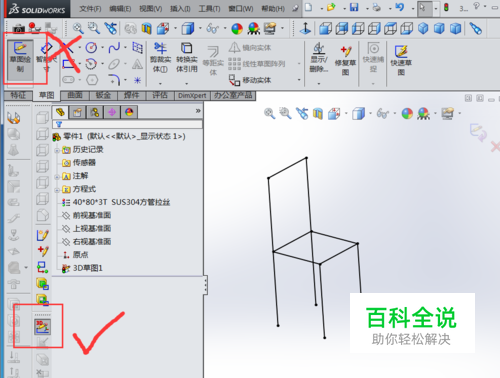Click the Rebuild traffic light icon

[446, 7]
